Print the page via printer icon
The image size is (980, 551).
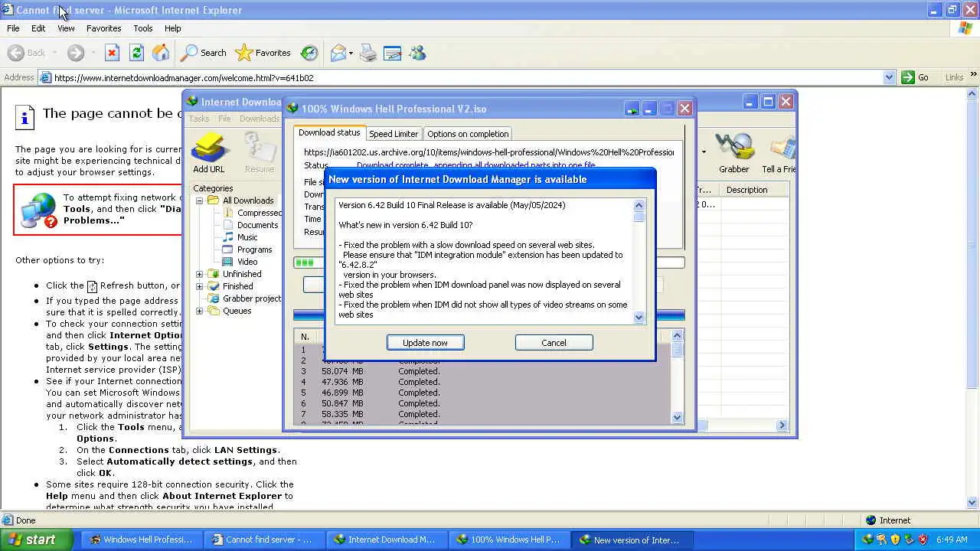pyautogui.click(x=368, y=53)
